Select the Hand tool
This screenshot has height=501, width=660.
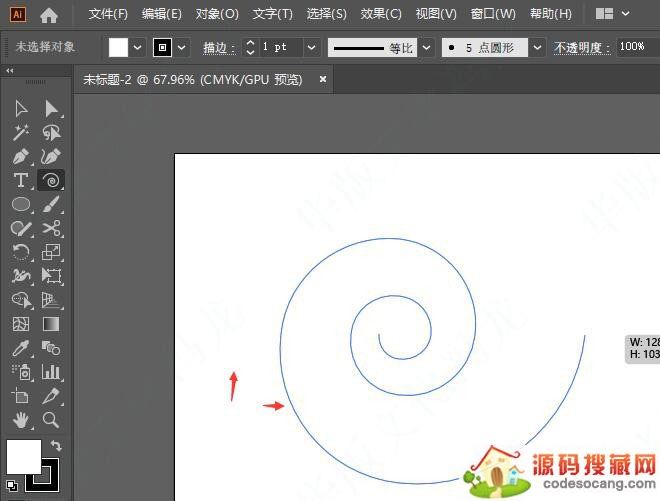coord(20,420)
